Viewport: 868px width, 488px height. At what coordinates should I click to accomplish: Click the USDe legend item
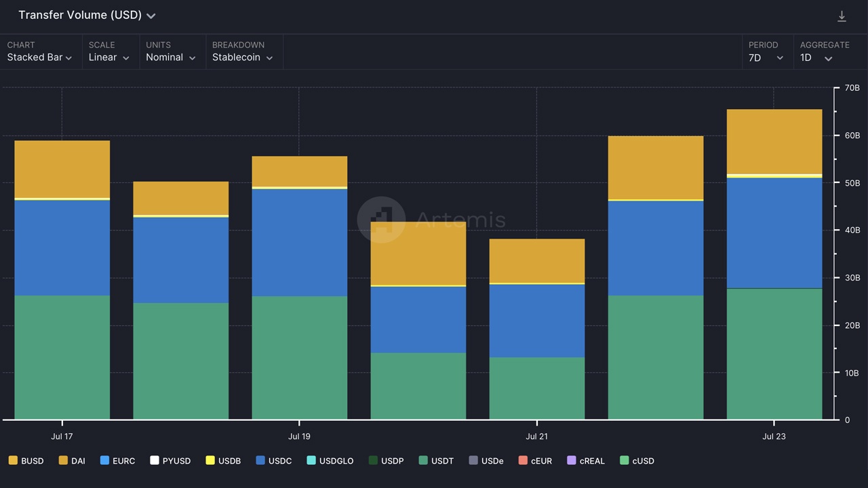pos(486,461)
